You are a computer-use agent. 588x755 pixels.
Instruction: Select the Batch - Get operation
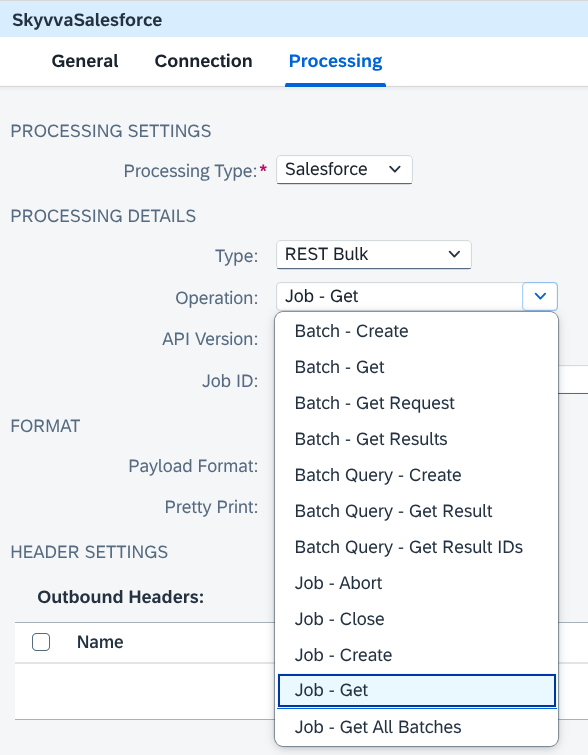pyautogui.click(x=417, y=367)
